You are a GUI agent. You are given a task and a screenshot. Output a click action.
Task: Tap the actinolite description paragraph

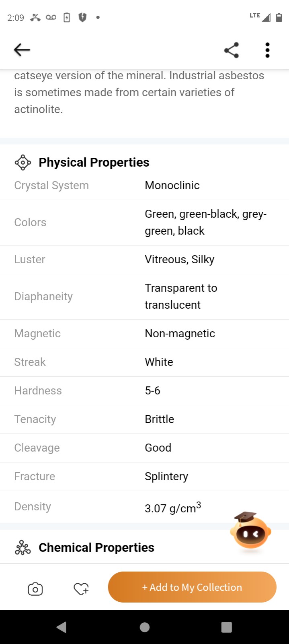tap(139, 93)
